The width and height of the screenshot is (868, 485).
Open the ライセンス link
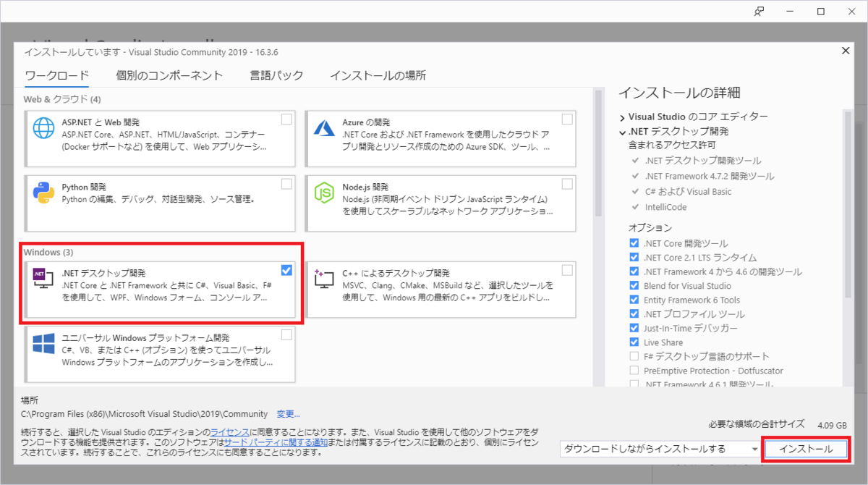[x=229, y=431]
